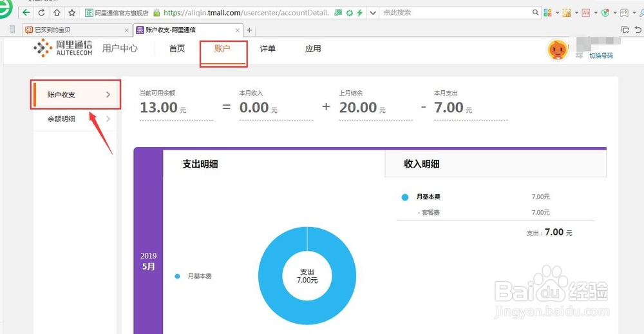Open the game controller extension icon
Screen dimensions: 644x334
coord(624,13)
